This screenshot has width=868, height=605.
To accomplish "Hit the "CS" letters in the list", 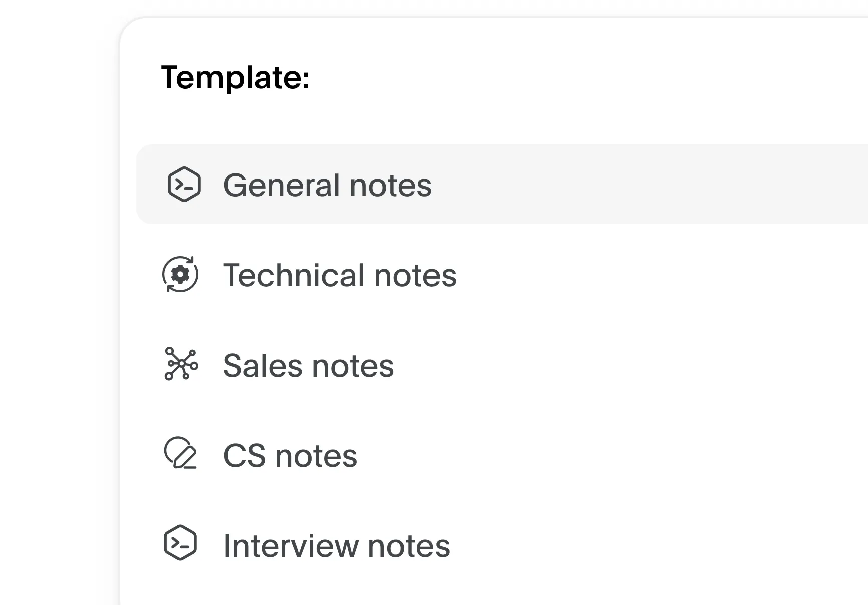I will 244,456.
